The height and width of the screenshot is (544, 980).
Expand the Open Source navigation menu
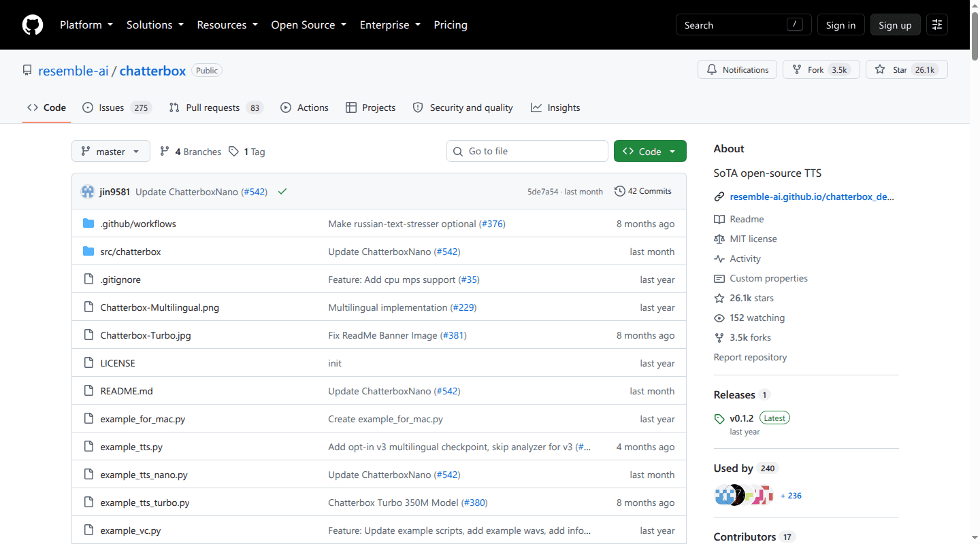tap(309, 25)
